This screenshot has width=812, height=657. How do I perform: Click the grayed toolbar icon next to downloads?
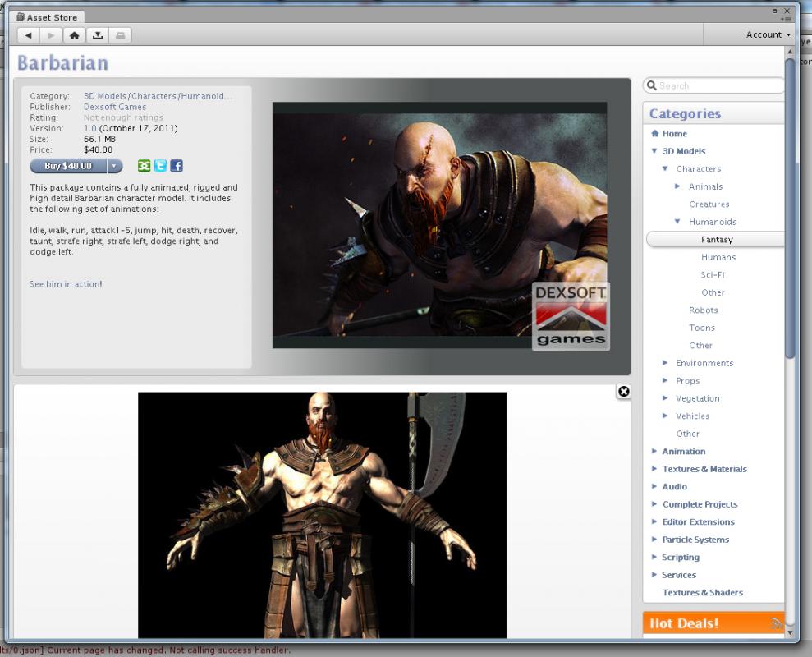click(120, 35)
